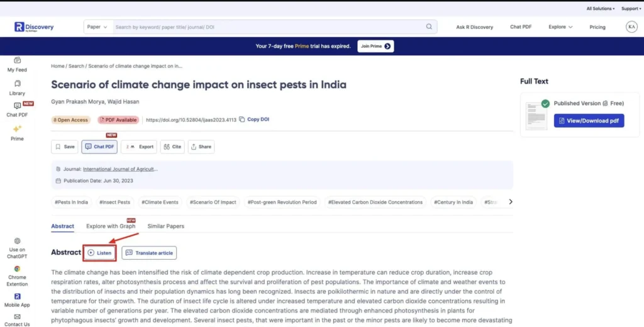Open Chrome Extension sidebar icon
This screenshot has width=644, height=327.
coord(17,269)
